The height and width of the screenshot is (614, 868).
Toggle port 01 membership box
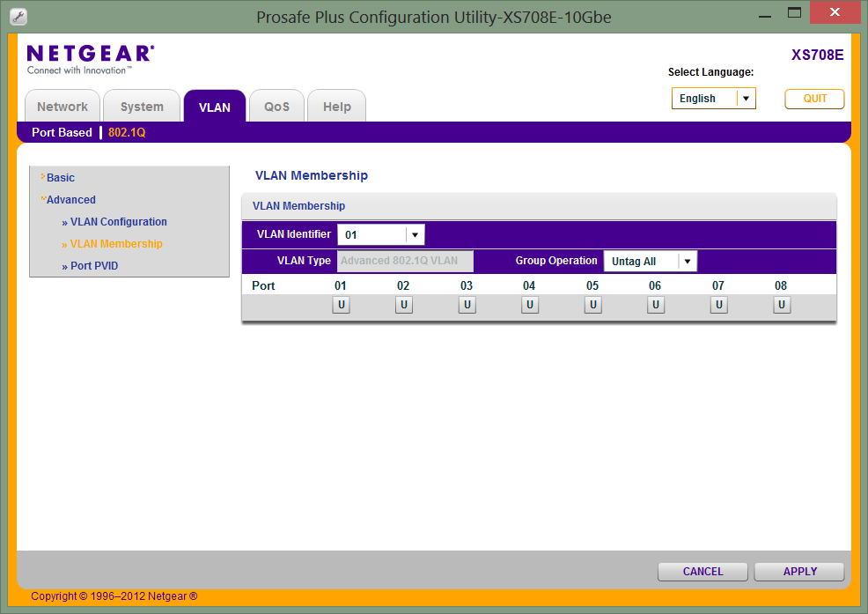coord(341,305)
